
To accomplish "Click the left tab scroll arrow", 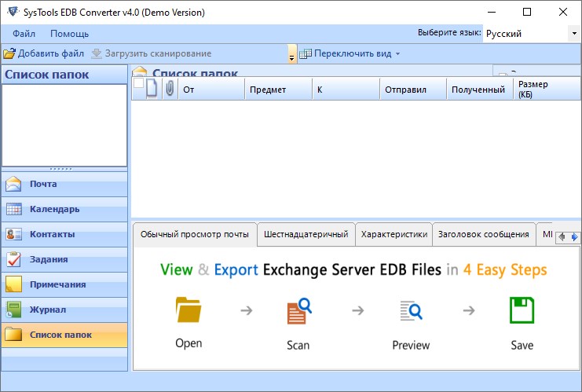I will click(562, 236).
